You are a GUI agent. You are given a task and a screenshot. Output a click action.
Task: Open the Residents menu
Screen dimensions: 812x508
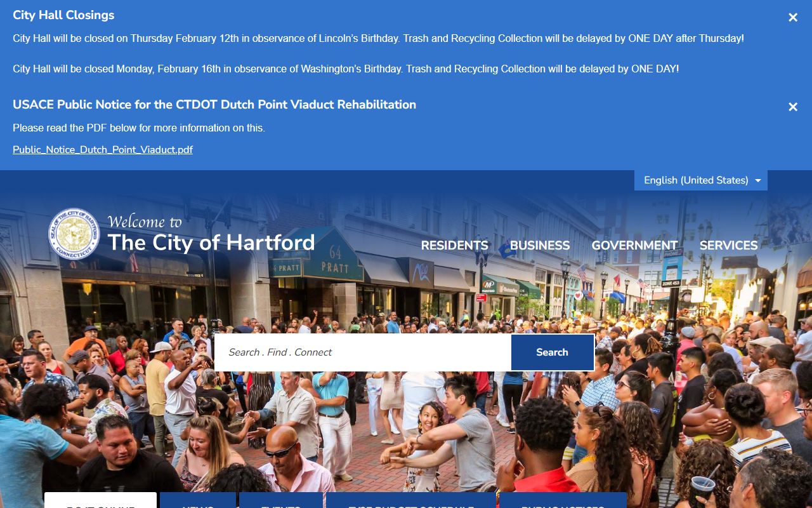tap(454, 245)
